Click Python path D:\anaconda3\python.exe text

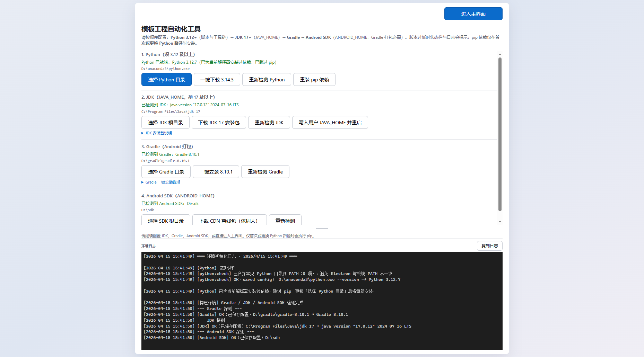pos(165,69)
